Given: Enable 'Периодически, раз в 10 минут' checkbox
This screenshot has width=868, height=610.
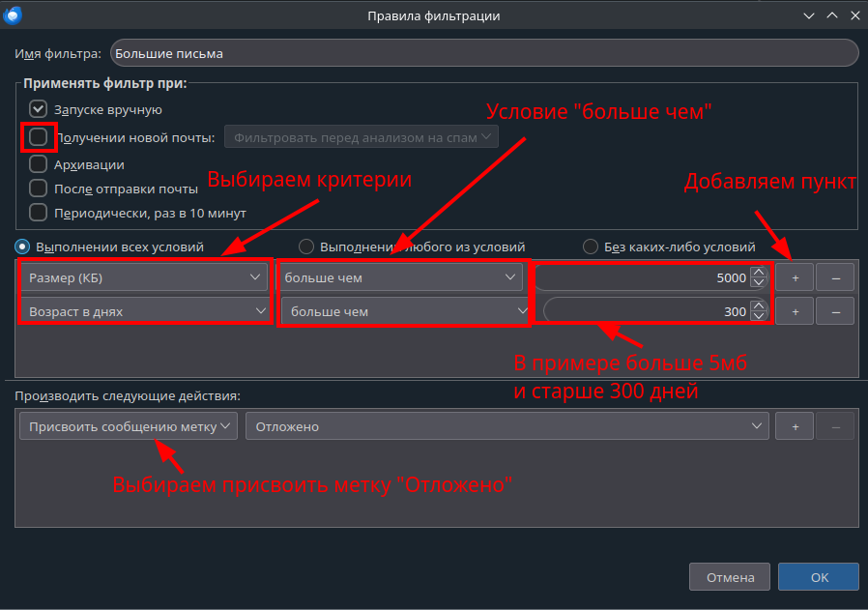Looking at the screenshot, I should click(x=39, y=213).
